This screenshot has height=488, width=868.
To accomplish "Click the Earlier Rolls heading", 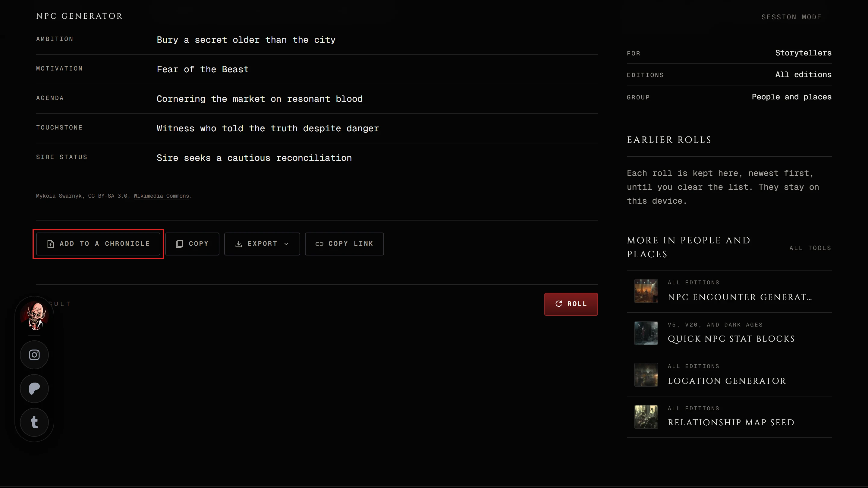I will tap(669, 140).
